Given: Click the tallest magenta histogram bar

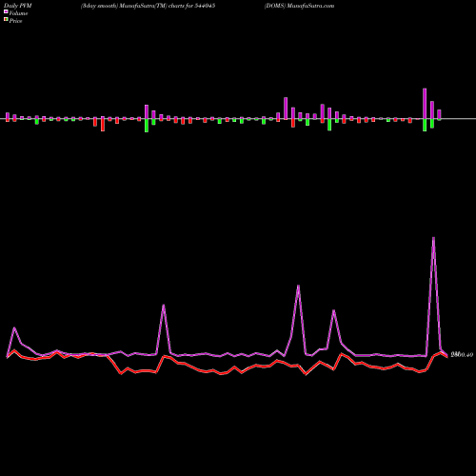Looking at the screenshot, I should [x=425, y=104].
